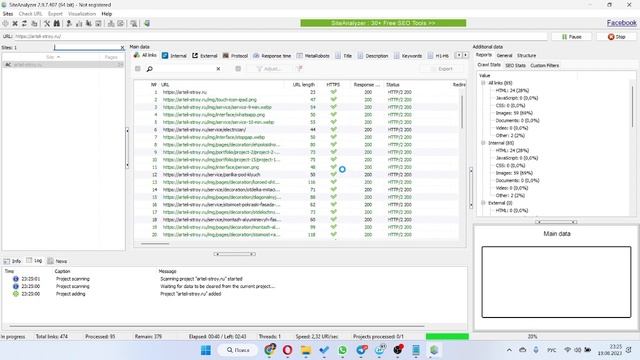Click log entry 'Project adding'
Screen dimensions: 640x360
[71, 294]
